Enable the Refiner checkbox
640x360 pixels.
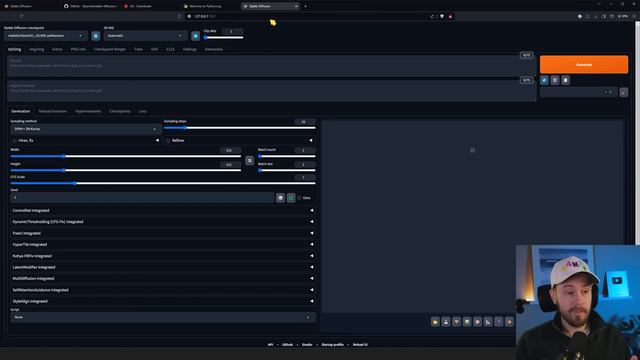[168, 140]
